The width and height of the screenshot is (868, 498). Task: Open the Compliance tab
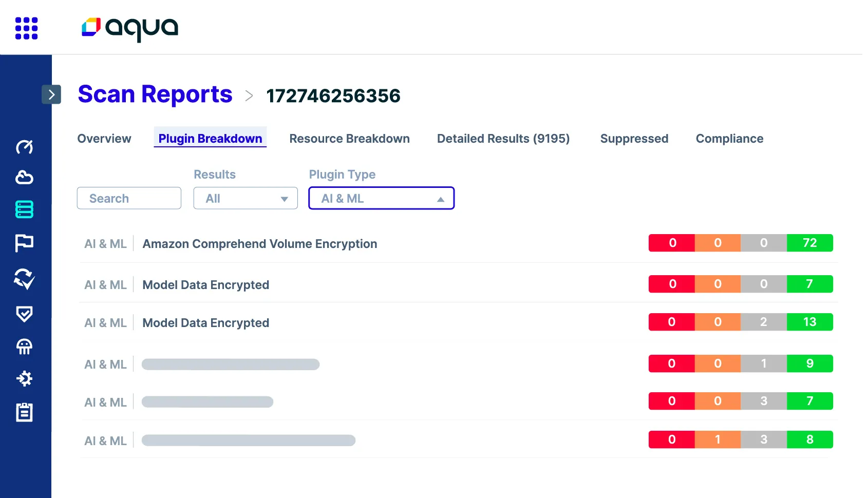[x=729, y=139]
